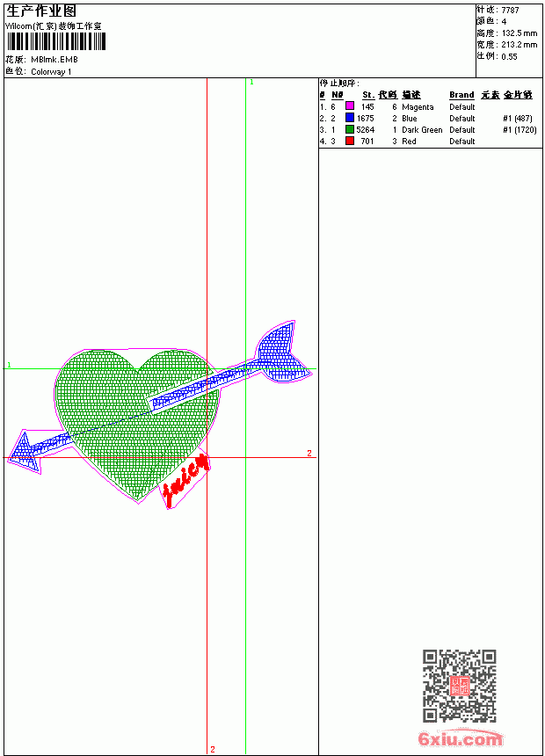Click the red seal inside the QR code
The width and height of the screenshot is (545, 756).
tap(460, 686)
